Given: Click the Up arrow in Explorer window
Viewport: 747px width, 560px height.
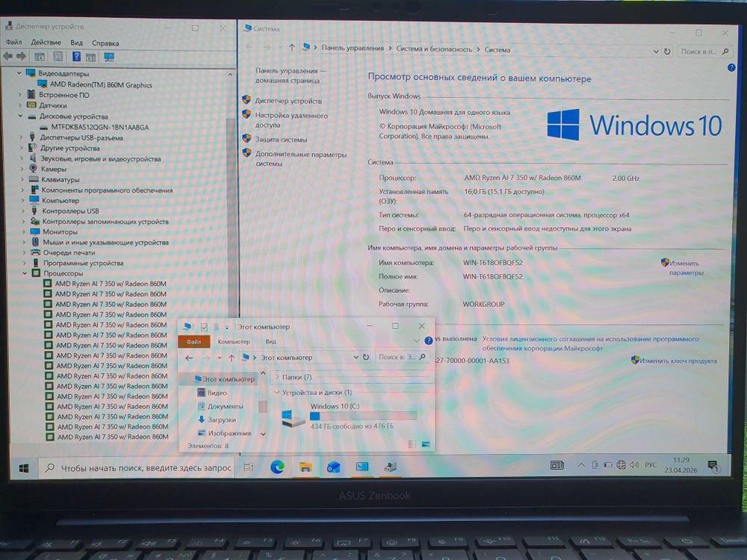Looking at the screenshot, I should (x=231, y=358).
